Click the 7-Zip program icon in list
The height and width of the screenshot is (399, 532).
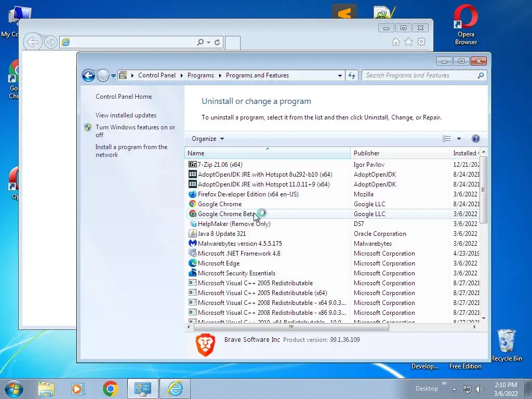(x=192, y=165)
